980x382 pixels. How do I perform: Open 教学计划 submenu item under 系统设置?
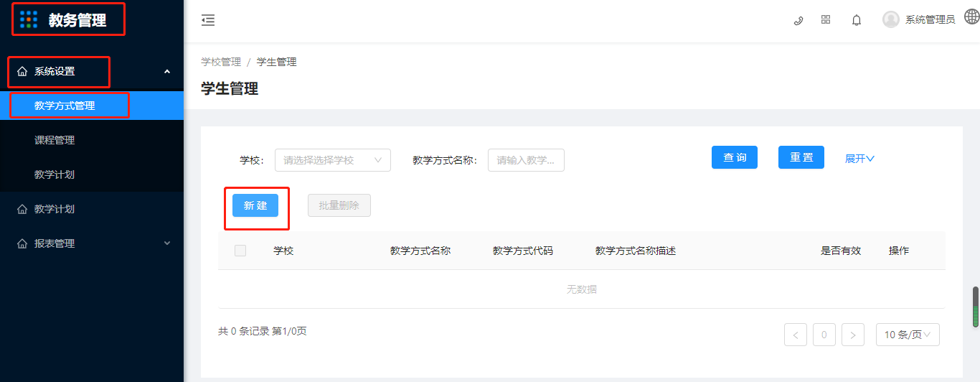click(x=92, y=174)
